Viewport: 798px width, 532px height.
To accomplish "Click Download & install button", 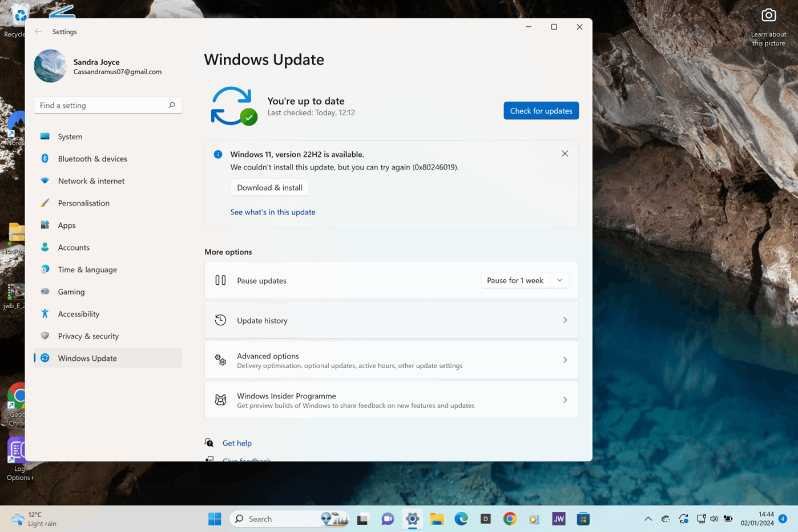I will click(x=269, y=187).
